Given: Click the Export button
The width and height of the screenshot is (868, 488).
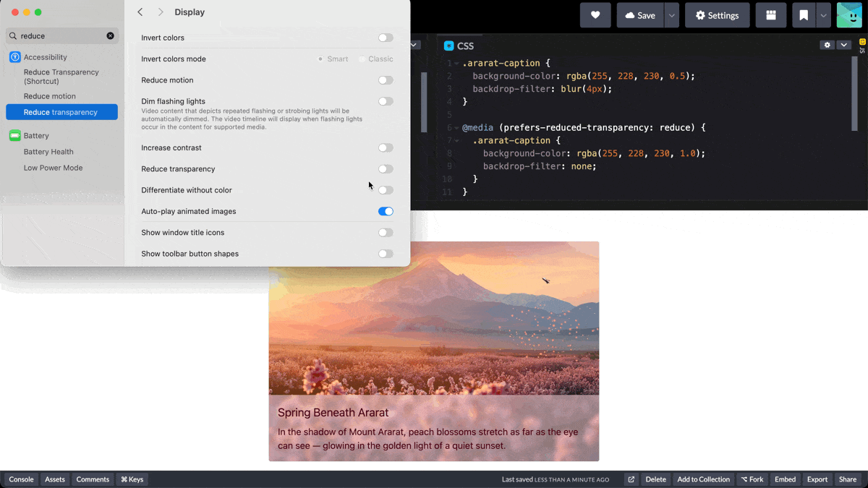Looking at the screenshot, I should click(x=817, y=479).
